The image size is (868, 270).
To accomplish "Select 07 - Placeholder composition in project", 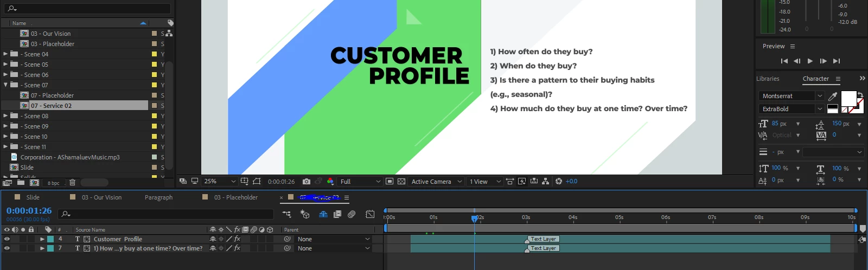I will pos(52,95).
